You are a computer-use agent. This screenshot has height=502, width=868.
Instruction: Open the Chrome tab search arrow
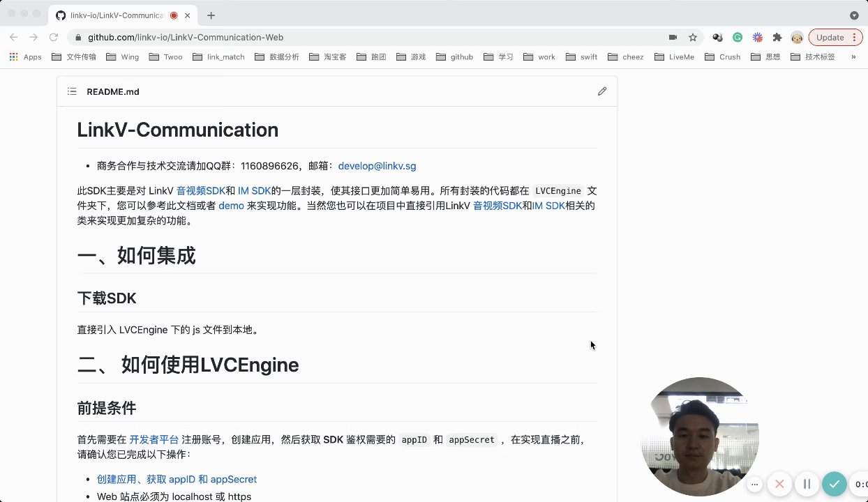pos(854,15)
